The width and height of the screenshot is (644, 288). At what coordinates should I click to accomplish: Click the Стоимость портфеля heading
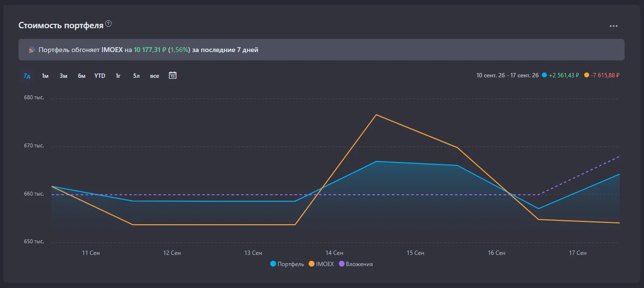click(61, 25)
